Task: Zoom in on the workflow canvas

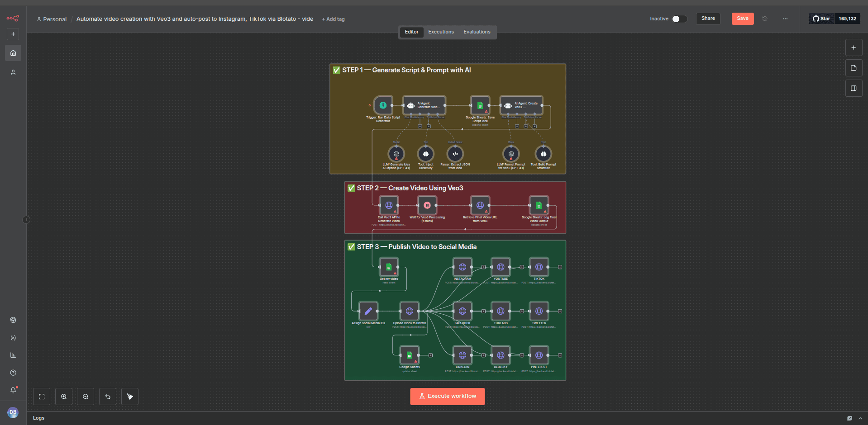Action: pos(64,397)
